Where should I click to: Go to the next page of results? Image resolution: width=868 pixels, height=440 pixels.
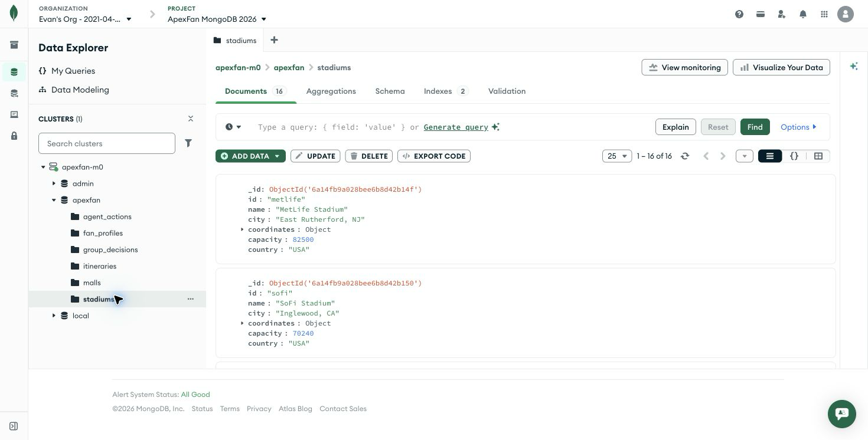[x=723, y=156]
